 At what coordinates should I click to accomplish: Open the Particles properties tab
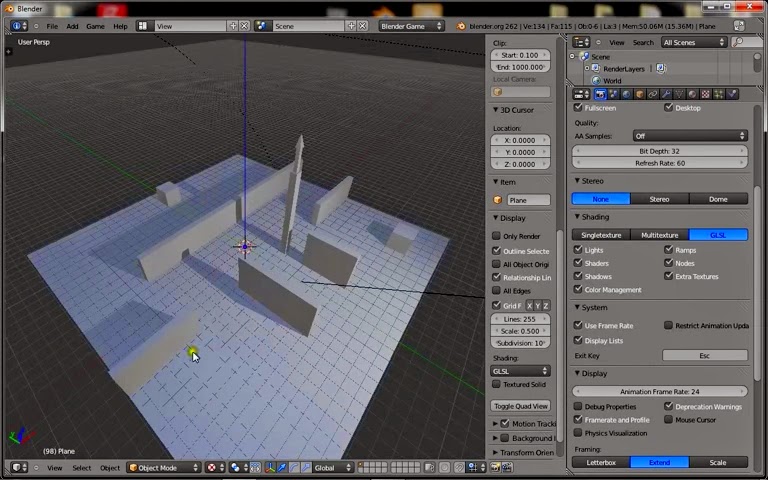click(719, 94)
